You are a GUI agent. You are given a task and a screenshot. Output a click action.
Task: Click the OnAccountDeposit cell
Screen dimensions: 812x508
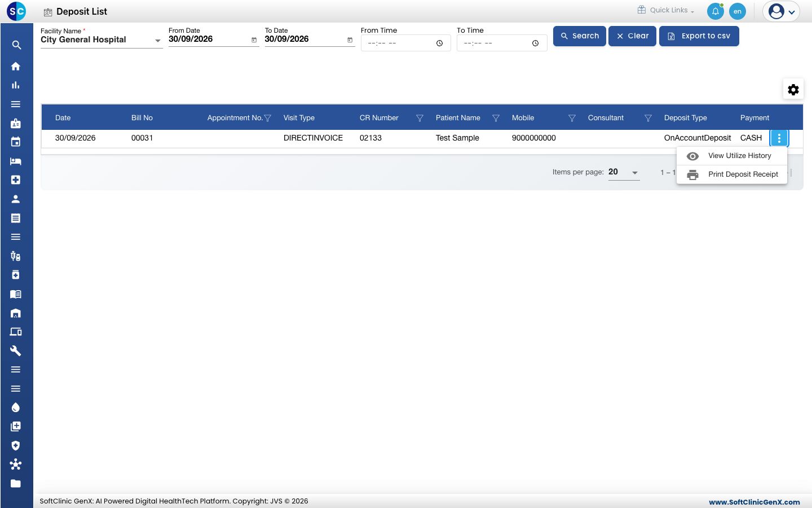(x=698, y=138)
